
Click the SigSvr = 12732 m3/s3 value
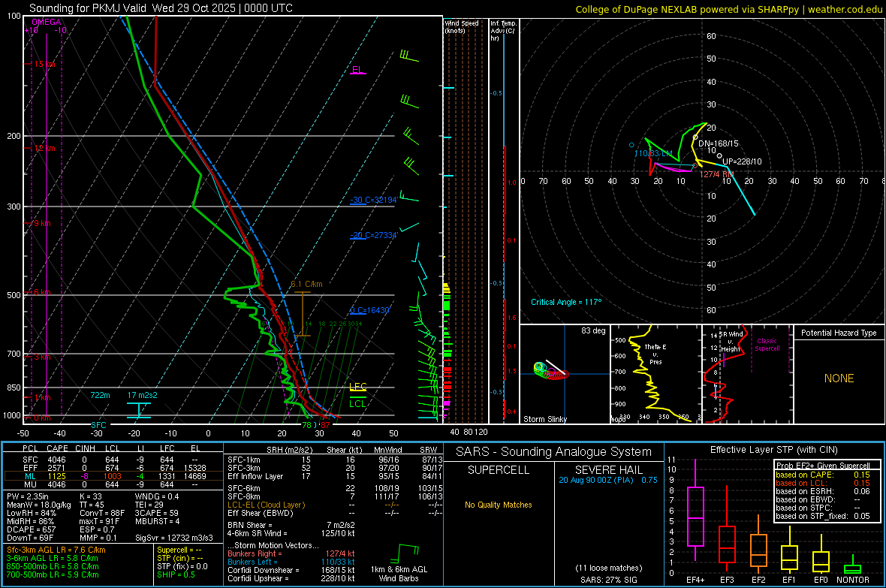pos(174,538)
